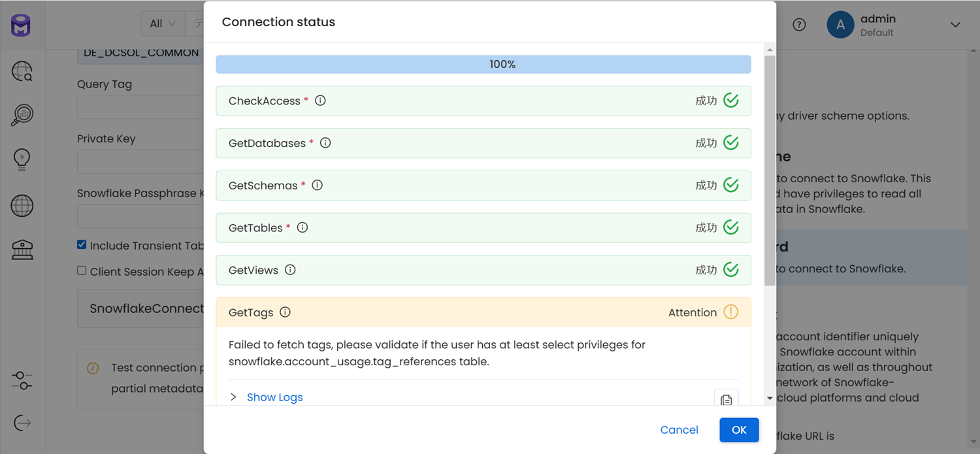Click the 100% connection progress bar
This screenshot has width=980, height=454.
pos(483,64)
